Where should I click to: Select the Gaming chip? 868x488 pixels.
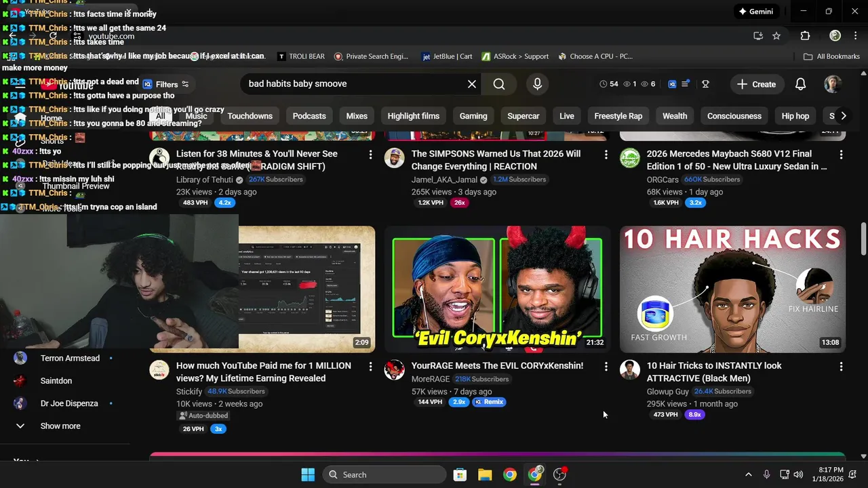(x=473, y=116)
